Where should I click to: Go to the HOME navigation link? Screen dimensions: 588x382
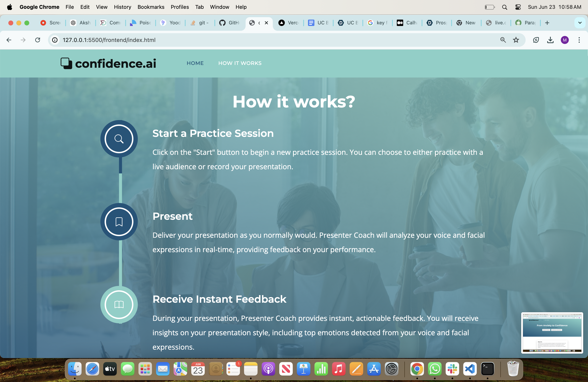click(x=195, y=63)
